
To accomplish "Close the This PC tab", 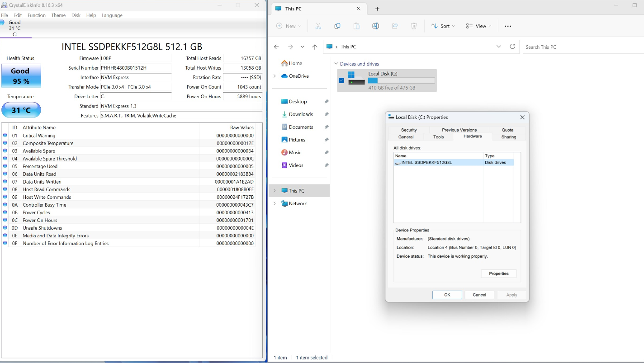I will point(359,9).
